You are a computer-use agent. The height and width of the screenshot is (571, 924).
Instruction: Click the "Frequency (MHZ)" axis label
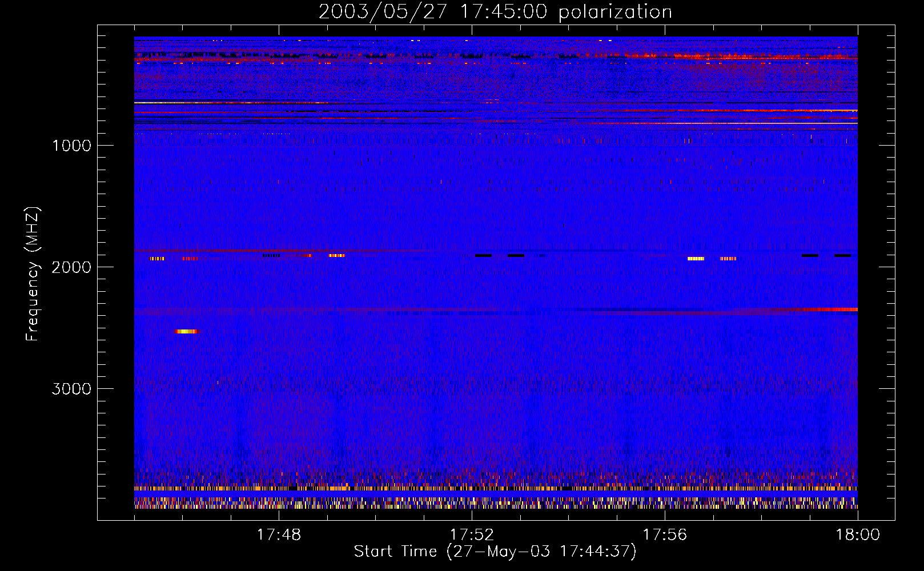33,274
